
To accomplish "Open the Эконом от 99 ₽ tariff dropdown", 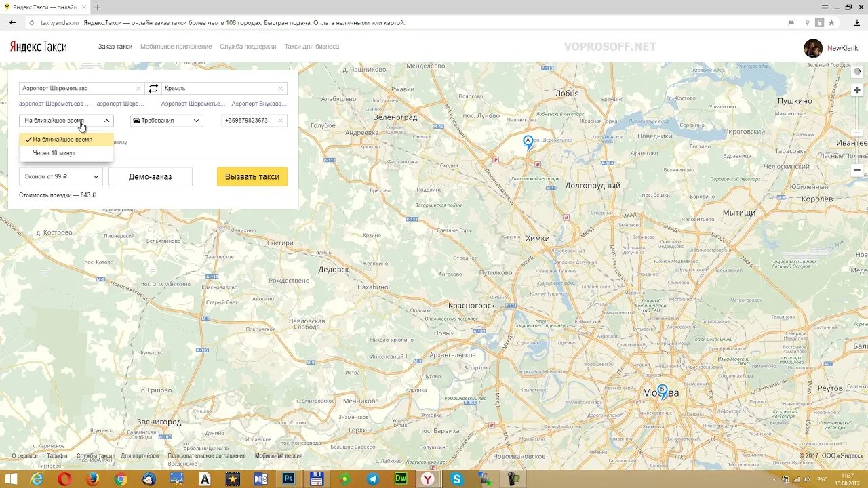I will pyautogui.click(x=61, y=177).
